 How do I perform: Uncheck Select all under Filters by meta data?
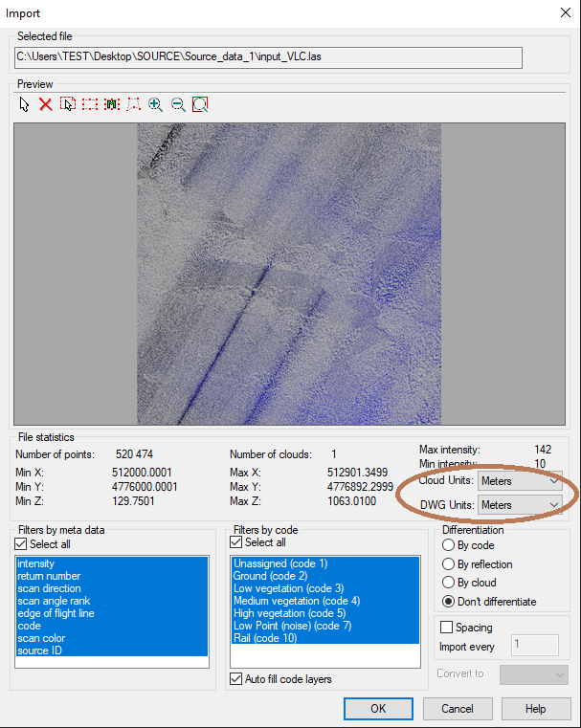point(21,544)
